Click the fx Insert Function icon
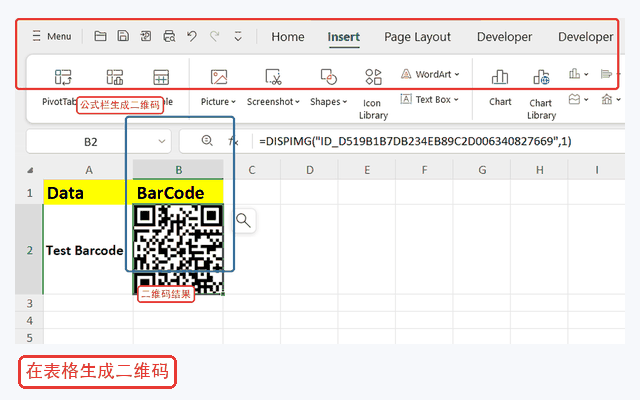The image size is (640, 400). 233,141
